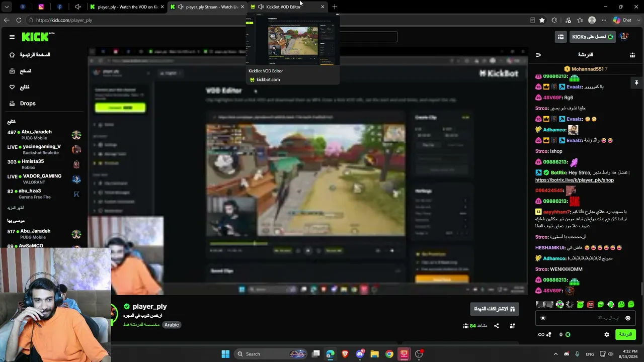The height and width of the screenshot is (362, 644).
Task: Click the Arabic language tag
Action: click(172, 325)
